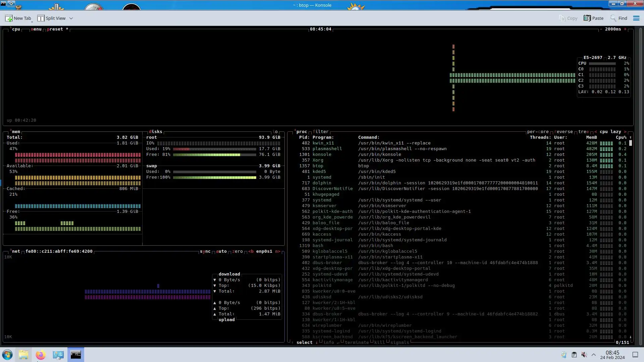Screen dimensions: 644x362
Task: Switch to next network interface
Action: [278, 251]
